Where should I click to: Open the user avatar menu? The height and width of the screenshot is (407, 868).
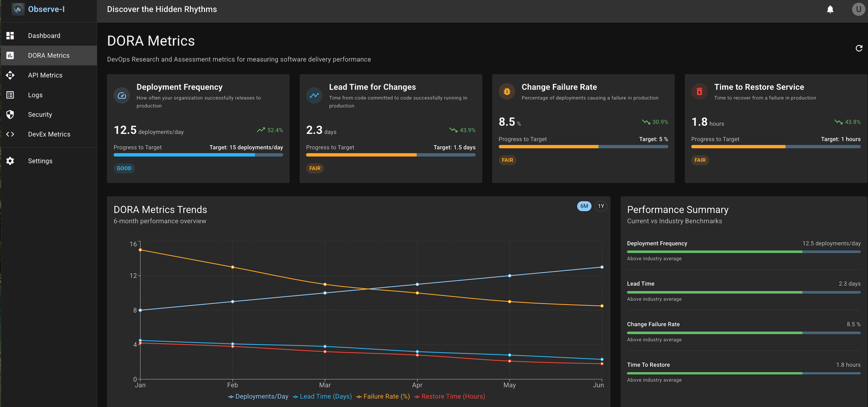[858, 9]
